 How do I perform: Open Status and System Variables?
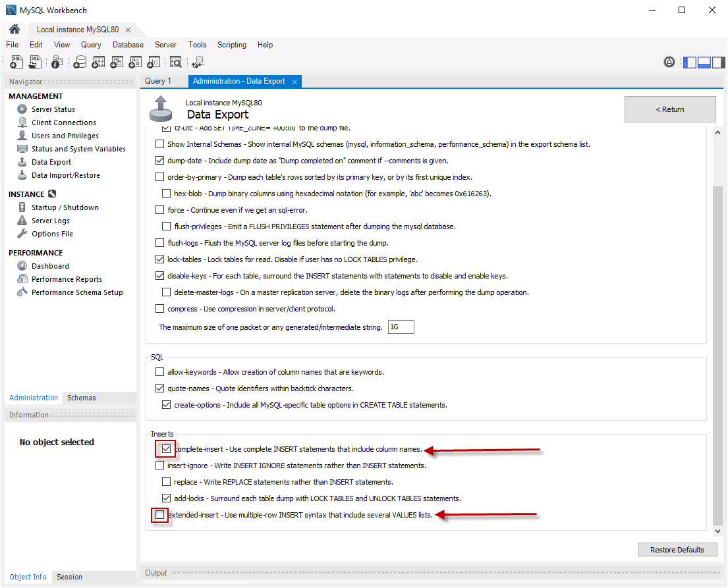pos(78,149)
